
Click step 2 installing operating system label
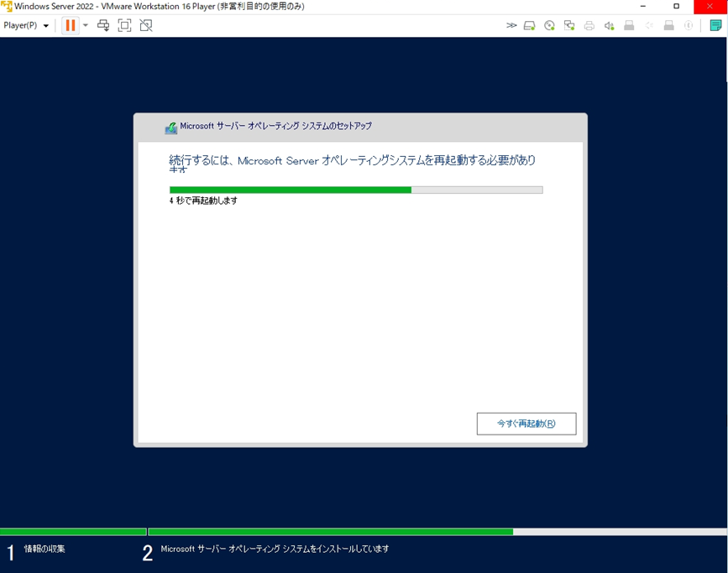[x=275, y=549]
